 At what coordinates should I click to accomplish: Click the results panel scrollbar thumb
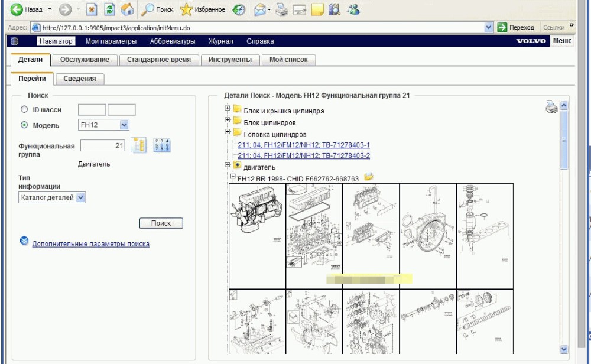pyautogui.click(x=564, y=140)
